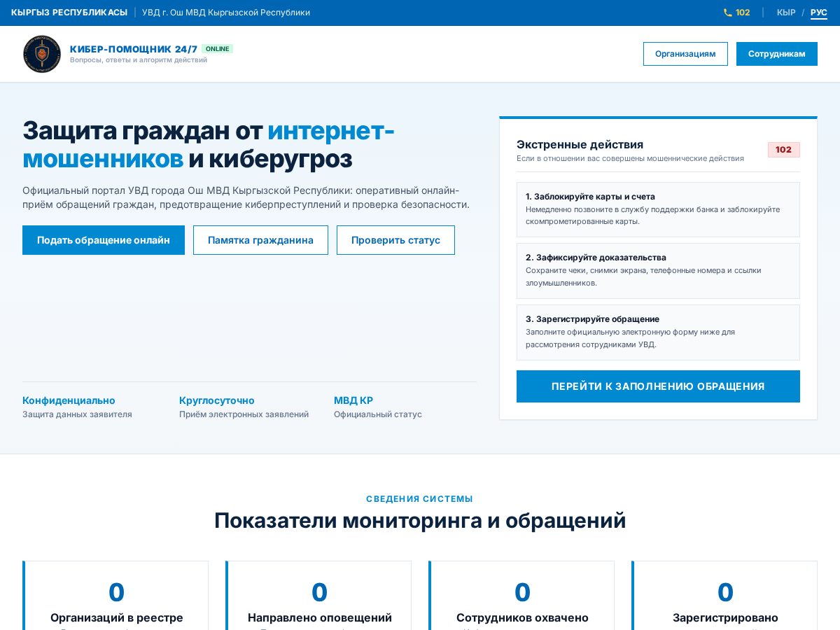
Task: Open the Памятка гражданина guide
Action: click(x=260, y=240)
